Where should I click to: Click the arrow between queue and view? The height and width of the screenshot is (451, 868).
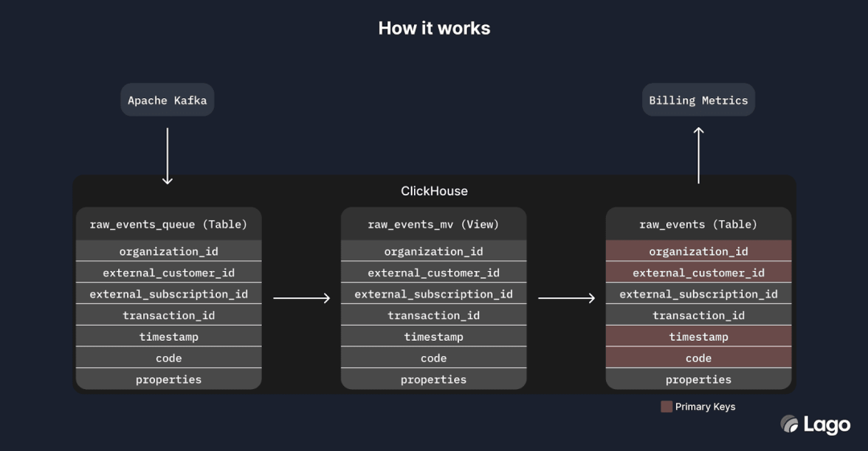[301, 298]
